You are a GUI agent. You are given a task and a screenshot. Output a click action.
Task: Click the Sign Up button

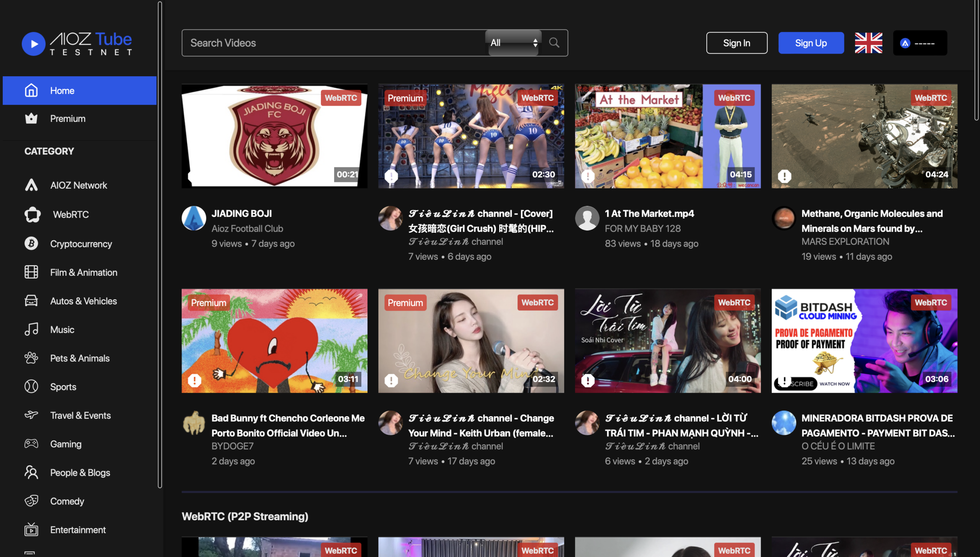(811, 43)
